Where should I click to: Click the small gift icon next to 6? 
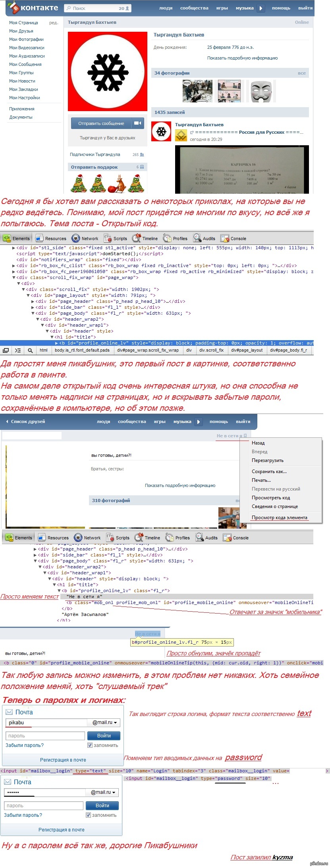coord(142,167)
